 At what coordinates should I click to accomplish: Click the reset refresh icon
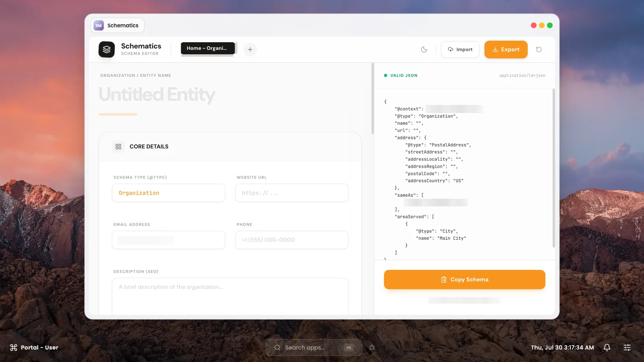coord(539,49)
